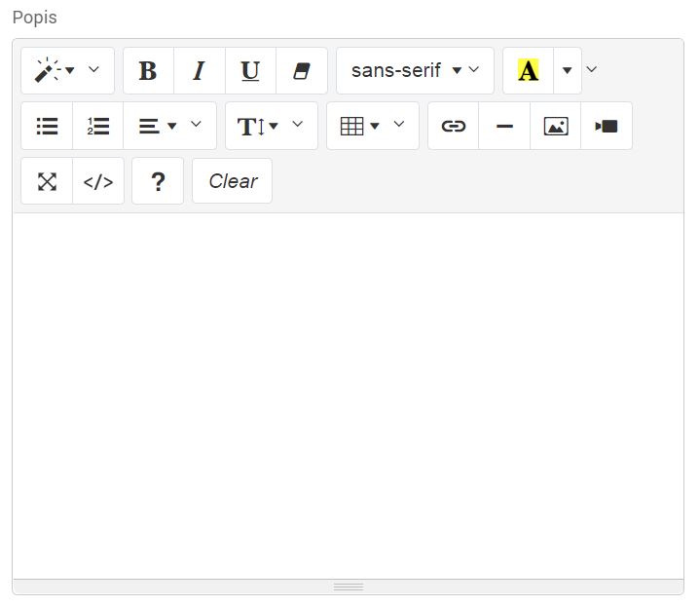The height and width of the screenshot is (606, 700).
Task: Insert a picture into the editor
Action: pyautogui.click(x=556, y=127)
